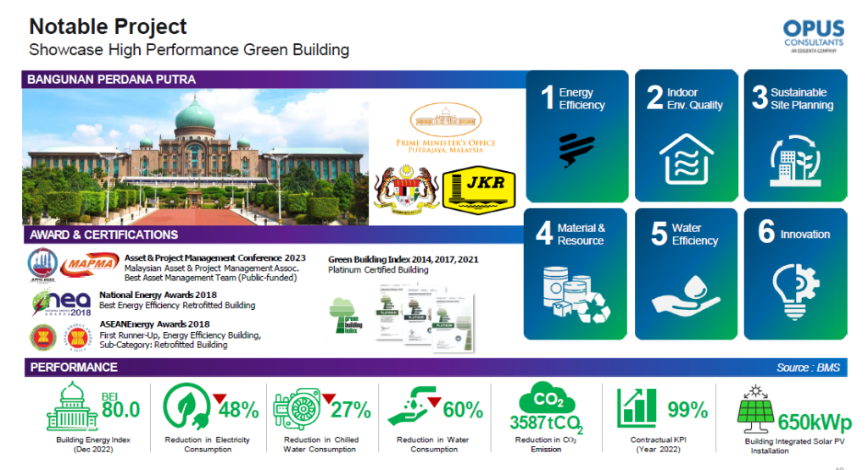Image resolution: width=868 pixels, height=470 pixels.
Task: Click the Contractual KPI bar chart icon
Action: [637, 408]
